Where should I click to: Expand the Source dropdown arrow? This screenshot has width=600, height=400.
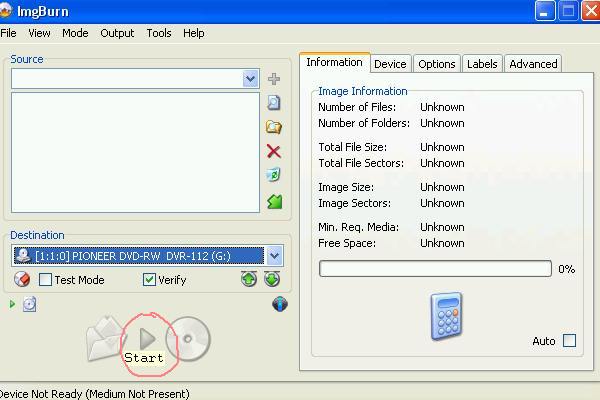point(250,79)
